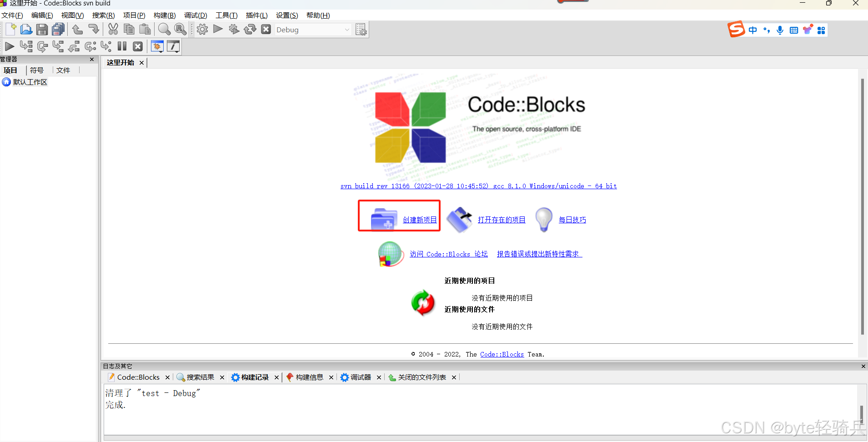The image size is (868, 442).
Task: Close the 构建记录 log tab
Action: coord(276,377)
